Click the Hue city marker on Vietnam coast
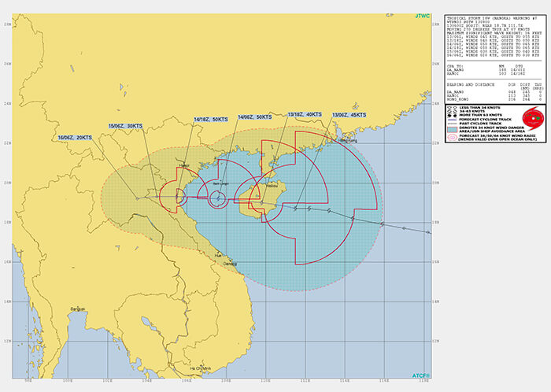 218,255
